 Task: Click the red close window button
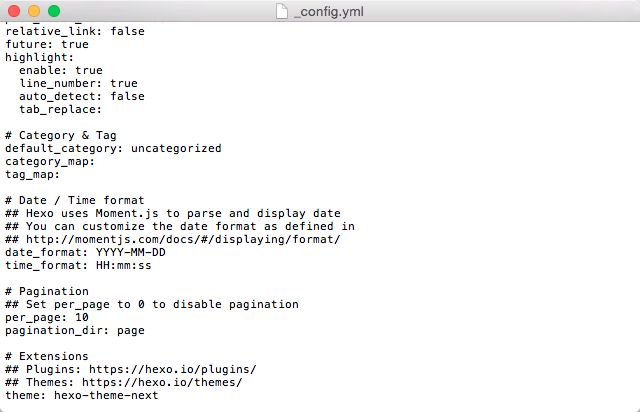14,11
